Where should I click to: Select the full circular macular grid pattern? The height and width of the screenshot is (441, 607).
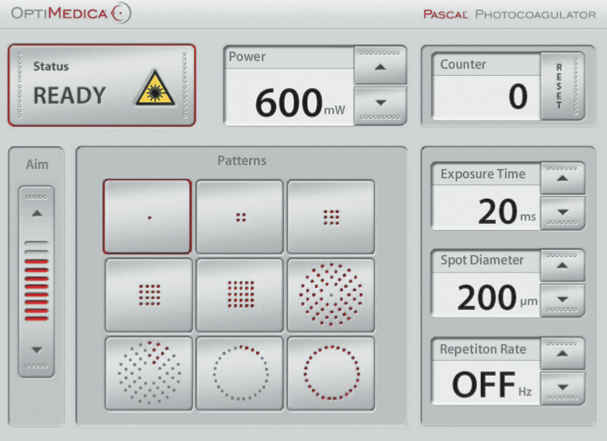[331, 295]
